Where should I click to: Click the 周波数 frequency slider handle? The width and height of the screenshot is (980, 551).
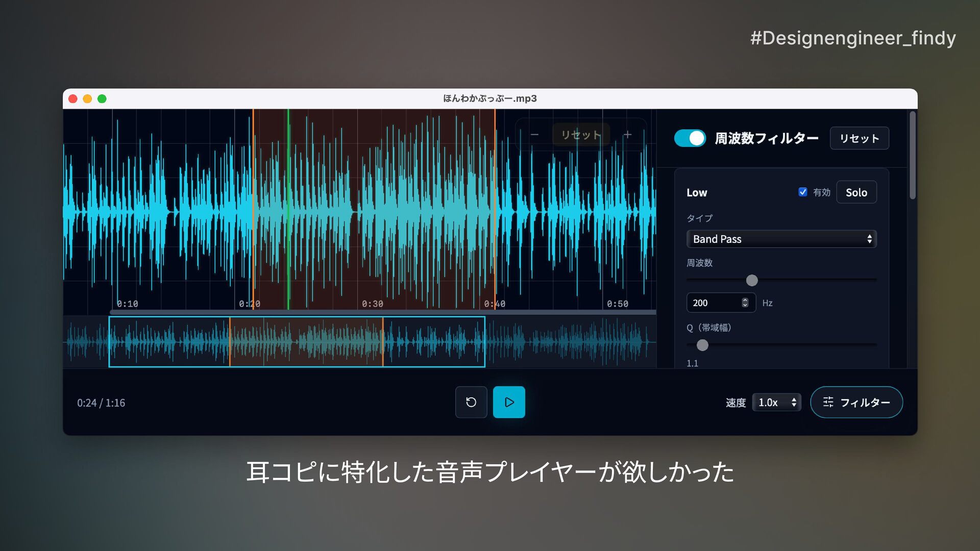(752, 280)
